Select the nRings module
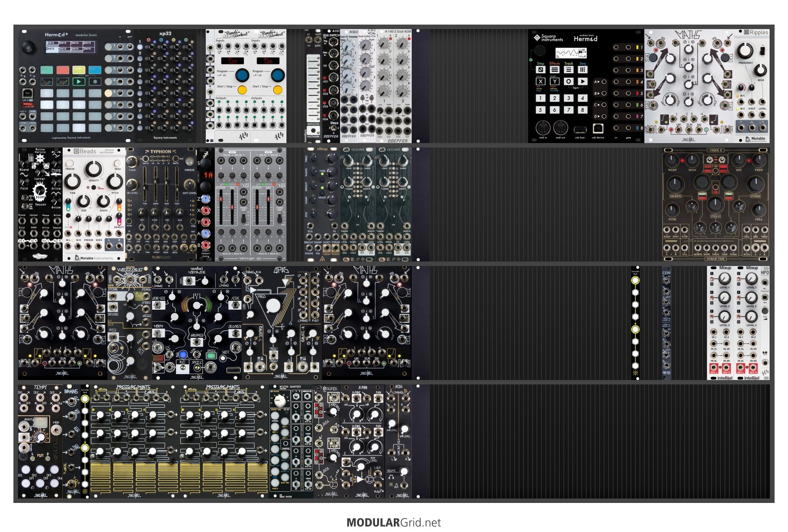 tap(322, 204)
